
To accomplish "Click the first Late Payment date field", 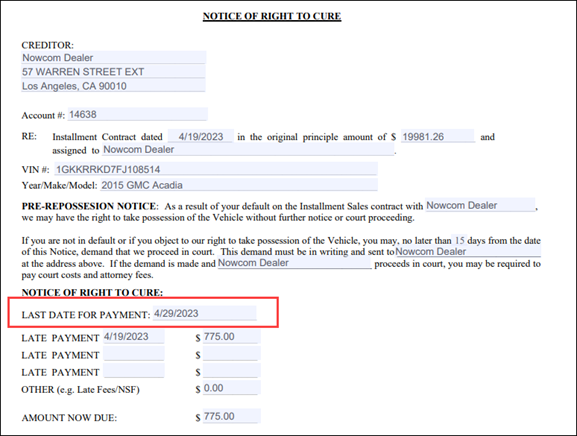I will coord(134,337).
